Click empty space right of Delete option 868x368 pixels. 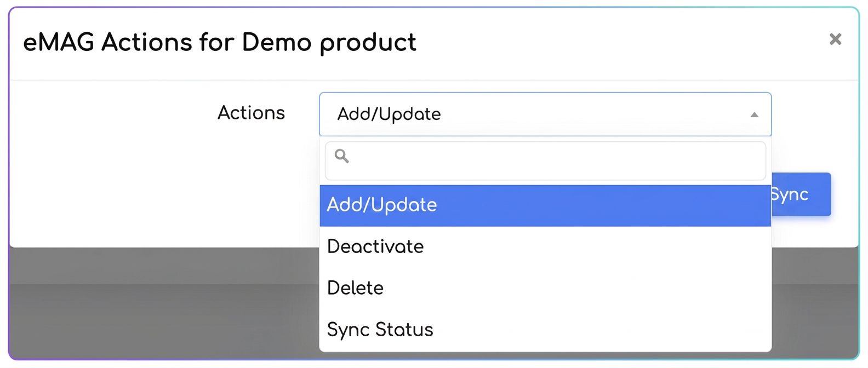point(575,288)
